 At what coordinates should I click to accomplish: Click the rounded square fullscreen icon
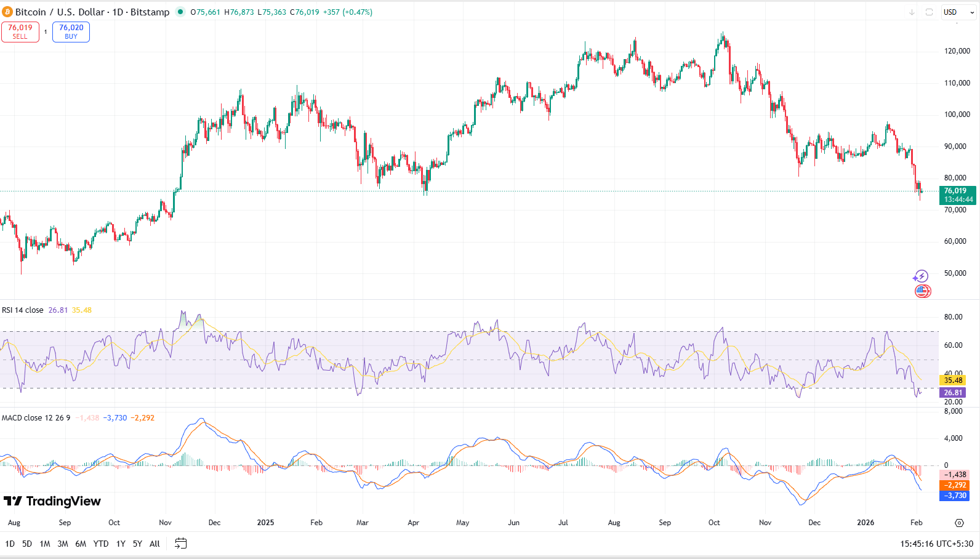coord(930,12)
